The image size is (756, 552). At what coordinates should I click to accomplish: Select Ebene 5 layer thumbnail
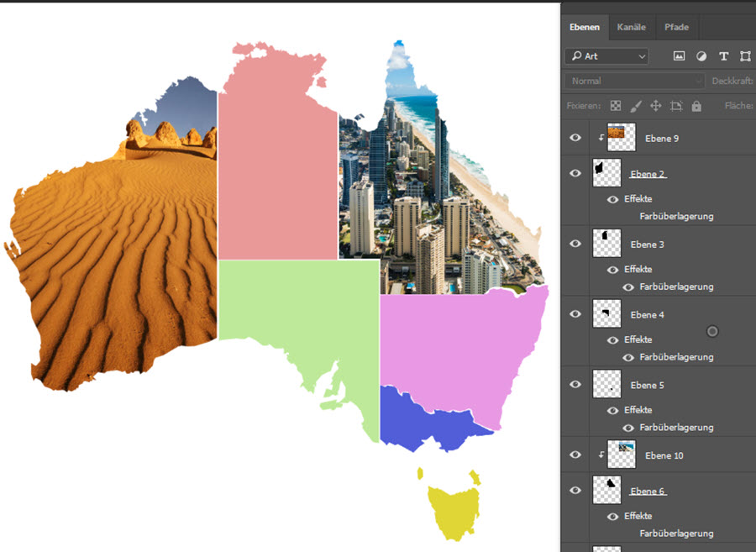coord(606,384)
